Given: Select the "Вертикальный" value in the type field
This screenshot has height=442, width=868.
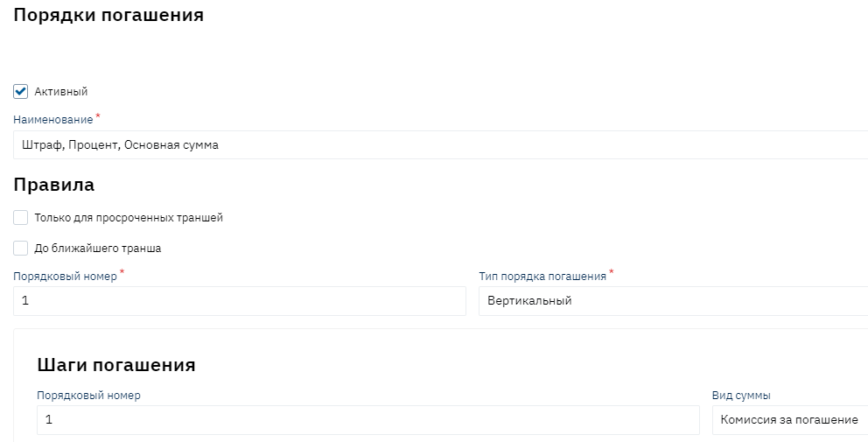Looking at the screenshot, I should point(529,301).
